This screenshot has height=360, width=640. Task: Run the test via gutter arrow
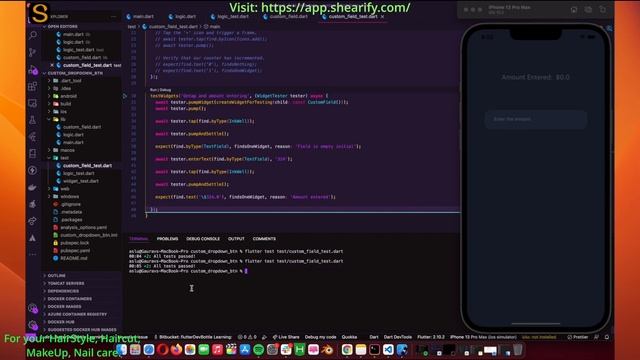tap(125, 96)
